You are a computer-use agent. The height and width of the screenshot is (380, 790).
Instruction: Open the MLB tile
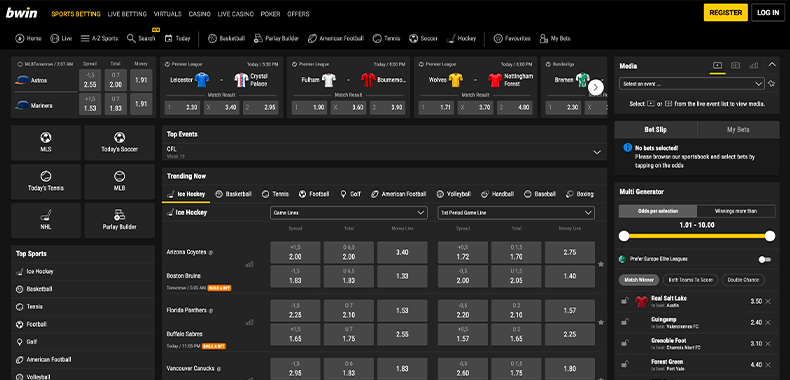(x=119, y=182)
